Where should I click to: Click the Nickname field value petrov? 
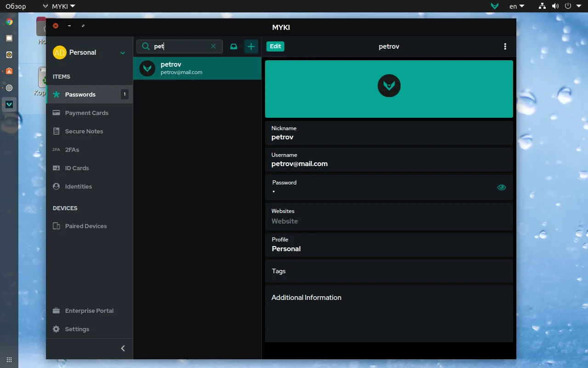(x=283, y=137)
